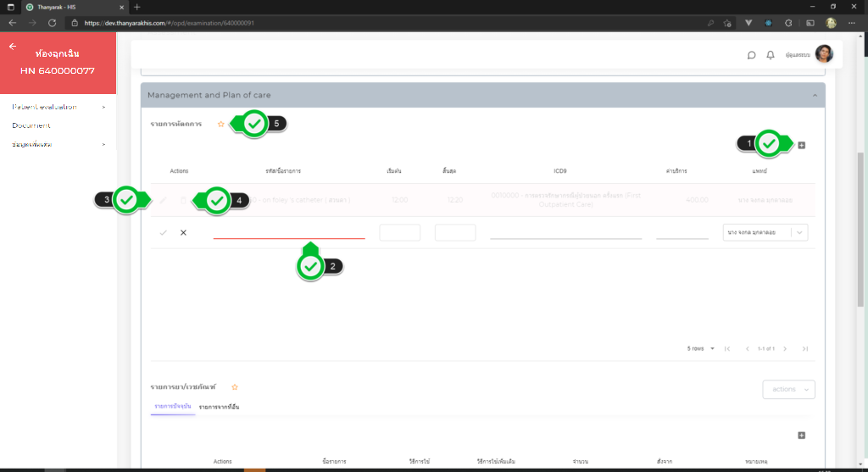Go back using the white arrow in sidebar
The image size is (868, 472).
coord(13,47)
